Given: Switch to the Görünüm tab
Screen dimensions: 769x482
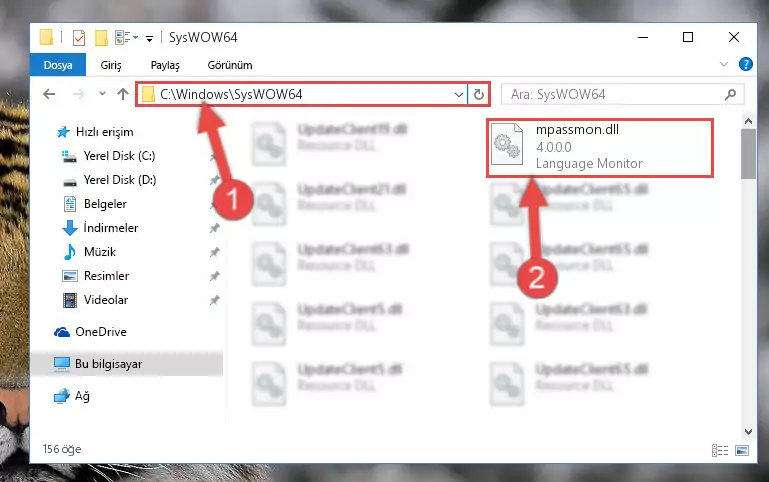Looking at the screenshot, I should (230, 65).
